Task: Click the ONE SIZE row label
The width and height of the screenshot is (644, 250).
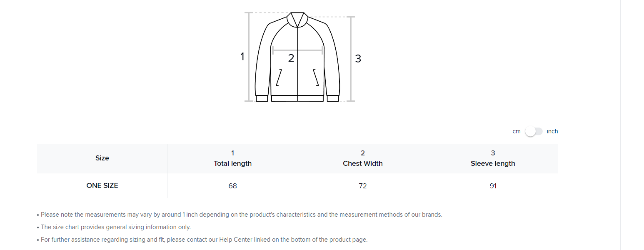Action: point(102,185)
